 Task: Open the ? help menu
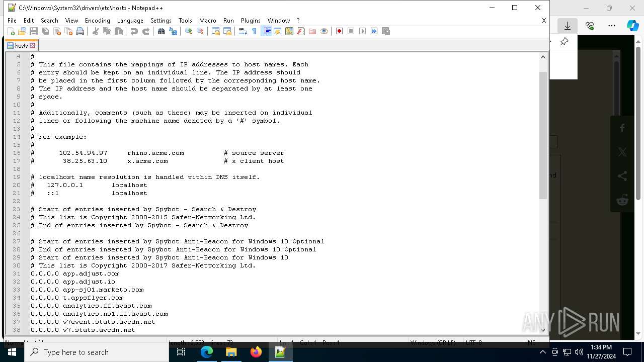[x=298, y=21]
